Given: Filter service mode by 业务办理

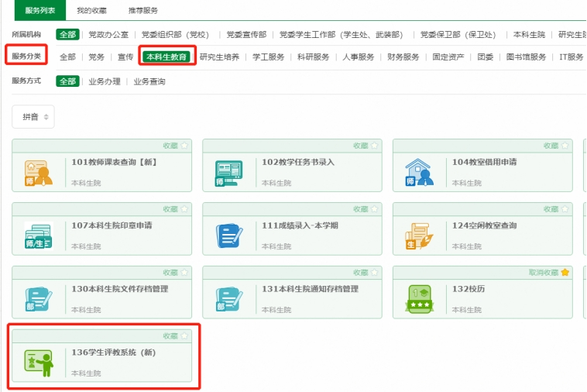Looking at the screenshot, I should (x=105, y=81).
